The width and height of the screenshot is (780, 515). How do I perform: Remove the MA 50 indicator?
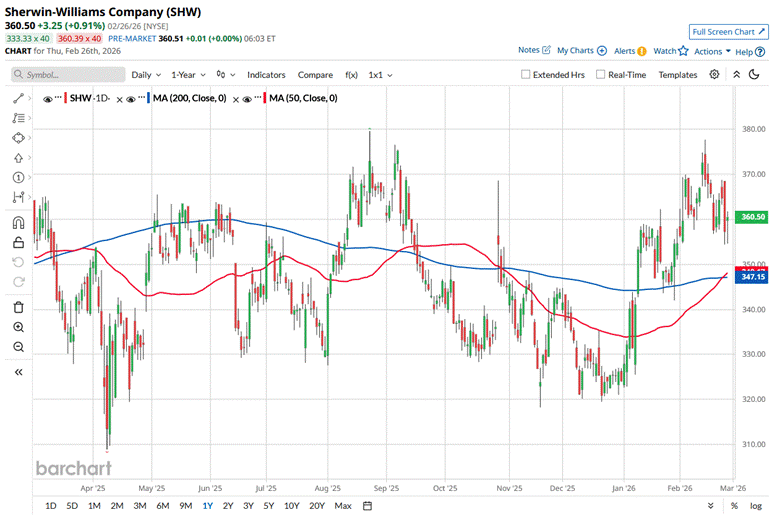coord(236,100)
